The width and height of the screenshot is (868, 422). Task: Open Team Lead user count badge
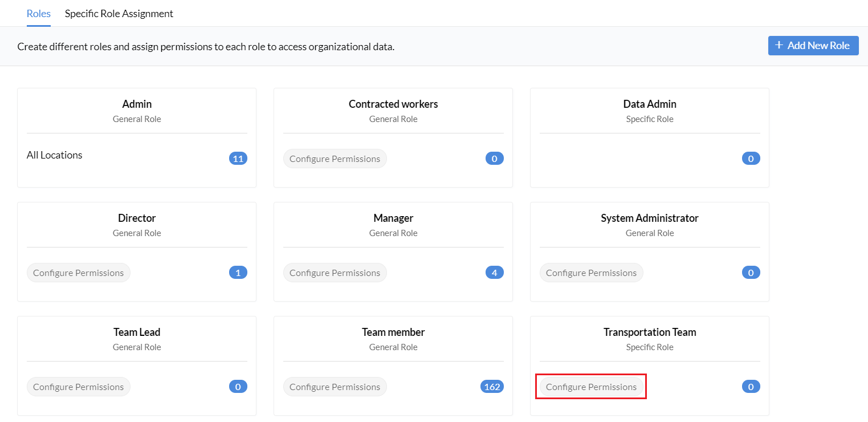pyautogui.click(x=238, y=387)
